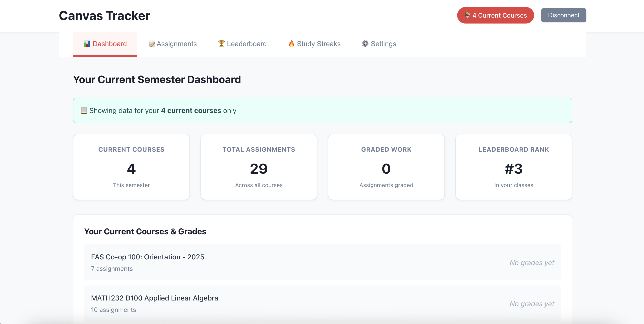Open the Leaderboard Rank #3 card
The height and width of the screenshot is (324, 644).
513,167
